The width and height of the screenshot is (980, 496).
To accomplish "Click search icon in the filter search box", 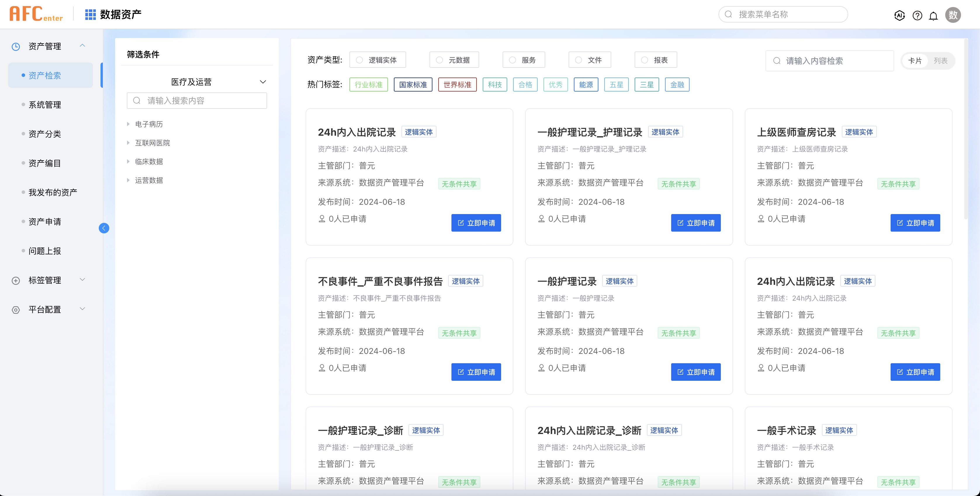I will pos(136,101).
